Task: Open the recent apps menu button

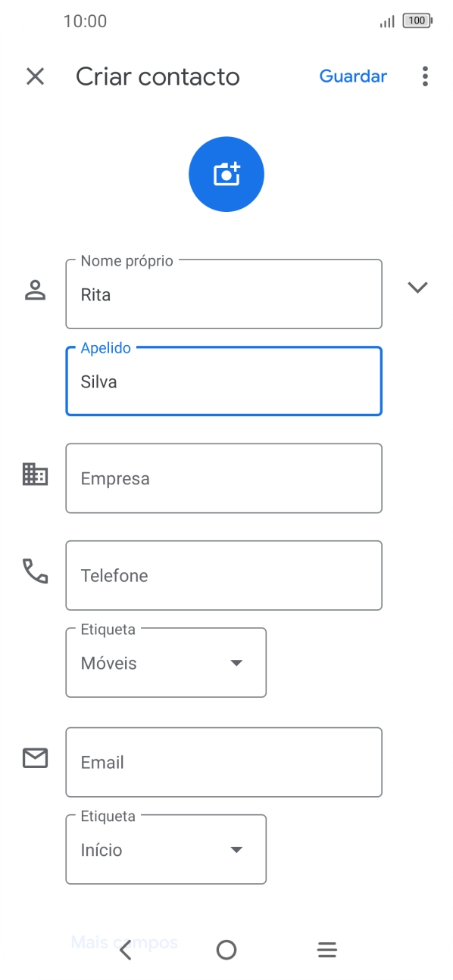Action: coord(326,949)
